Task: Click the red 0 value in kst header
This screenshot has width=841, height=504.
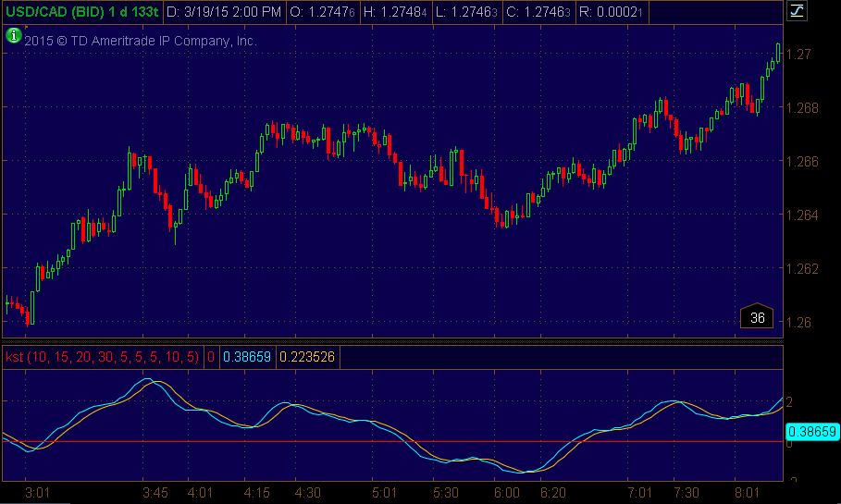Action: click(x=210, y=356)
